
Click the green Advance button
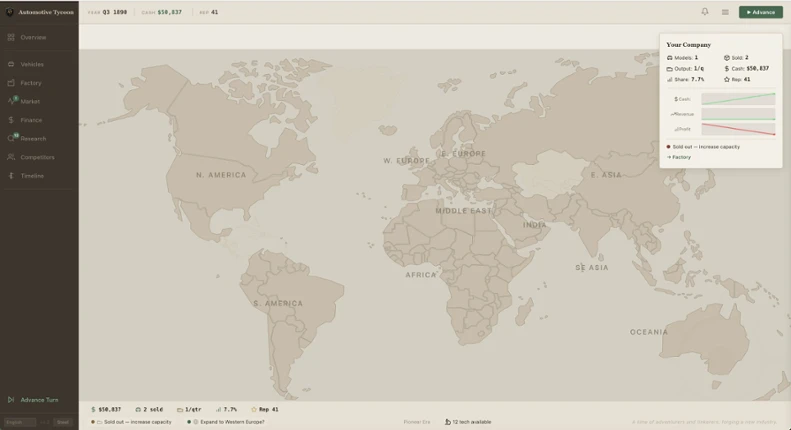(761, 12)
